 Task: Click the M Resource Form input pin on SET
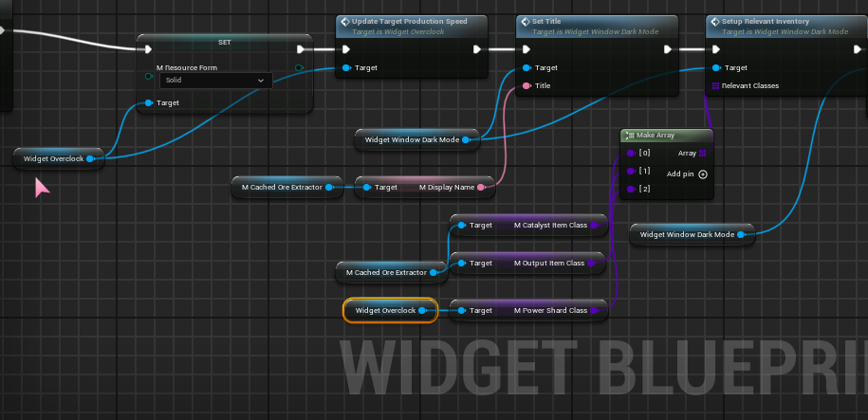tap(148, 76)
